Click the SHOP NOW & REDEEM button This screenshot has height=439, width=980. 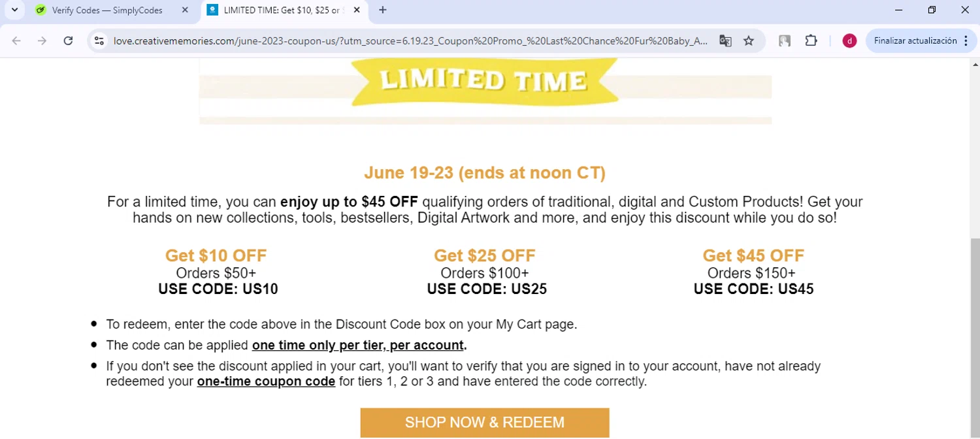[x=485, y=423]
